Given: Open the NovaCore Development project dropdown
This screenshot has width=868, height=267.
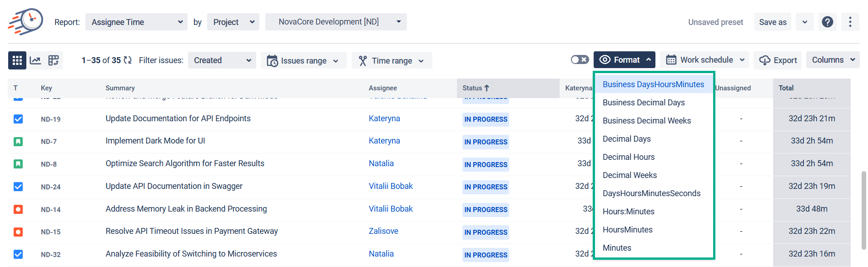Looking at the screenshot, I should [336, 22].
